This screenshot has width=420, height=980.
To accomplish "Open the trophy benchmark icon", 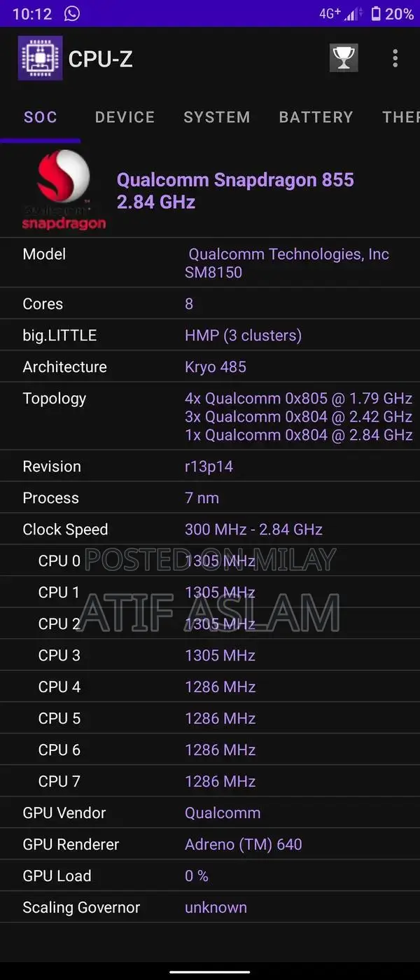I will [344, 58].
